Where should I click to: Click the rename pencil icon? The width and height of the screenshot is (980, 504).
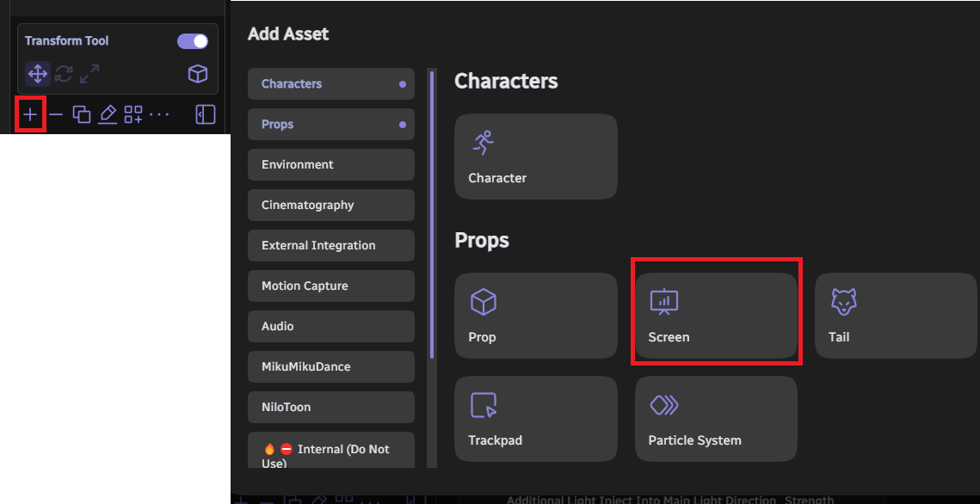coord(108,114)
